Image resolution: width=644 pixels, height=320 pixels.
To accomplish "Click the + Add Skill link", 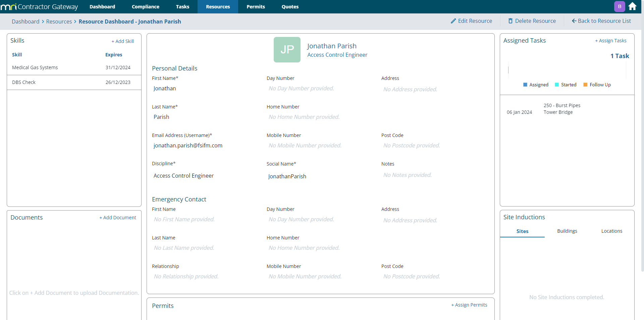I will 123,41.
